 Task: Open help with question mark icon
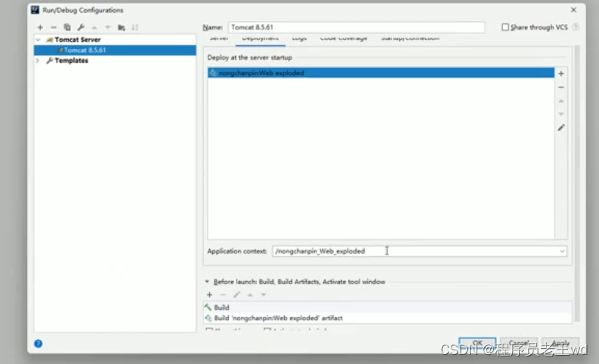[39, 344]
